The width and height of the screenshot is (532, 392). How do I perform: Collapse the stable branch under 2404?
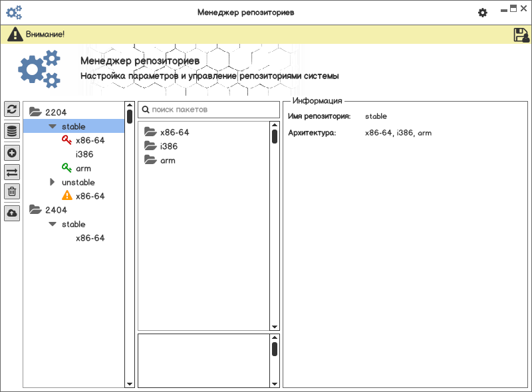[x=53, y=224]
